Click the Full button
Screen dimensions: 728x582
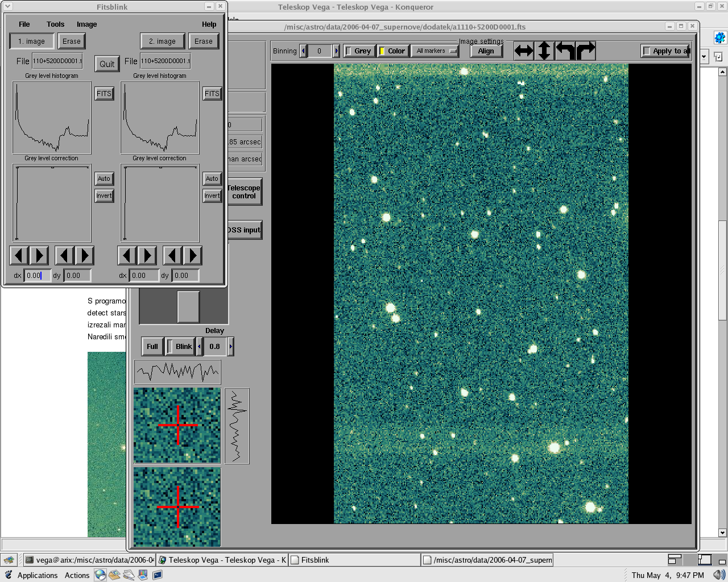(152, 346)
